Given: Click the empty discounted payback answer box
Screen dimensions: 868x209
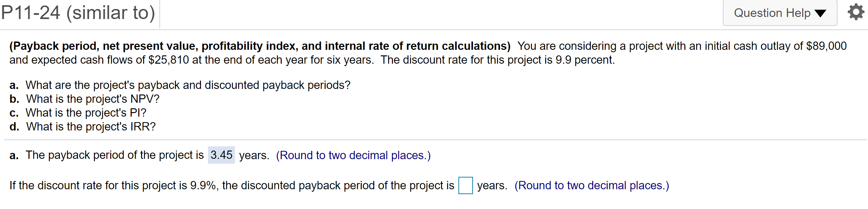Looking at the screenshot, I should (466, 185).
